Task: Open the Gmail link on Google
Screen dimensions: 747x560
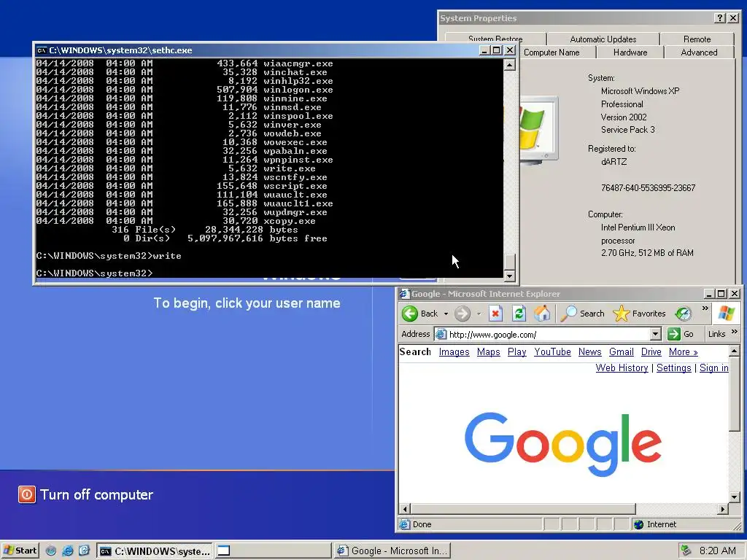Action: click(x=622, y=351)
